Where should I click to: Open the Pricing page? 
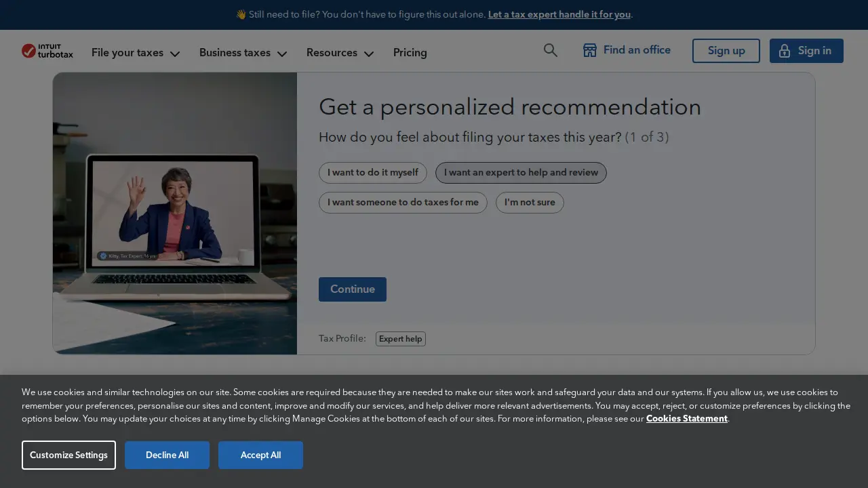[x=410, y=52]
